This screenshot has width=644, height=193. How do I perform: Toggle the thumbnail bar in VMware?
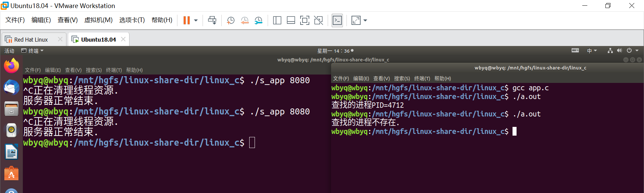coord(291,20)
